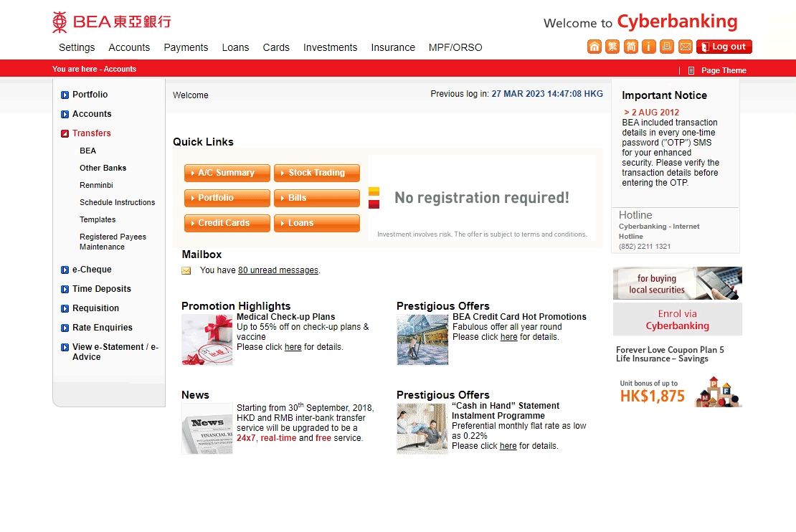Image resolution: width=796 pixels, height=532 pixels.
Task: Go to the Home page icon
Action: pos(594,47)
